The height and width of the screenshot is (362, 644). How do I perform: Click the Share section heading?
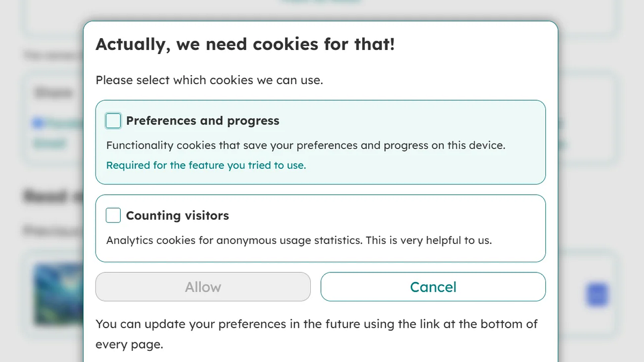(52, 92)
